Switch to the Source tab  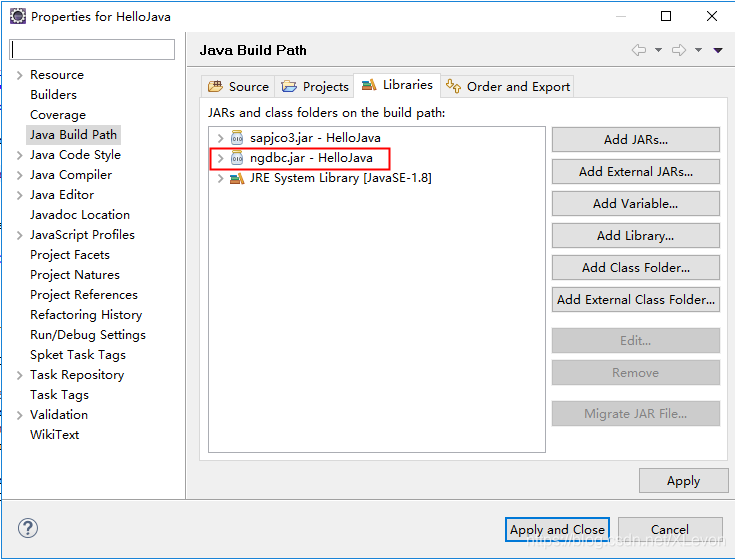pyautogui.click(x=238, y=87)
